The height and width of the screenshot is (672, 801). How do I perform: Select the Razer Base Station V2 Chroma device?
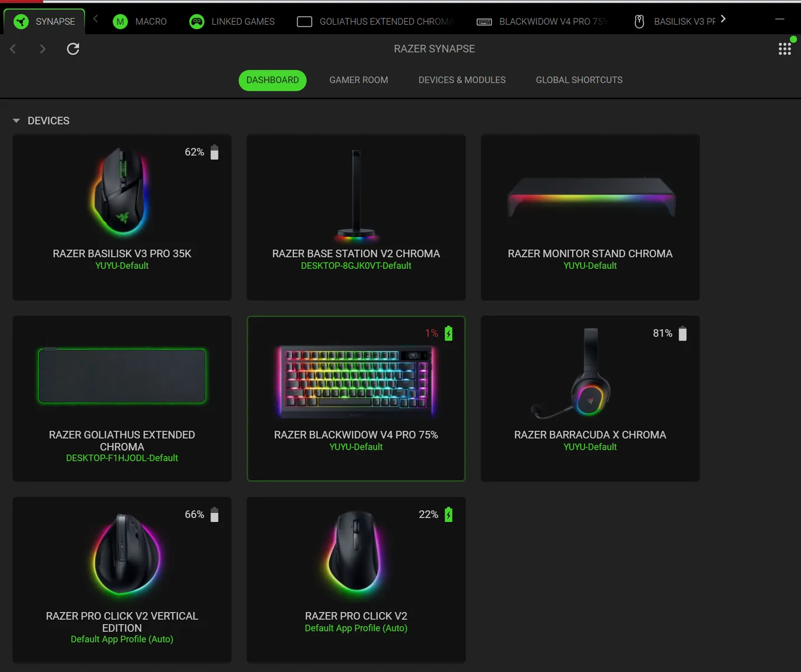356,217
